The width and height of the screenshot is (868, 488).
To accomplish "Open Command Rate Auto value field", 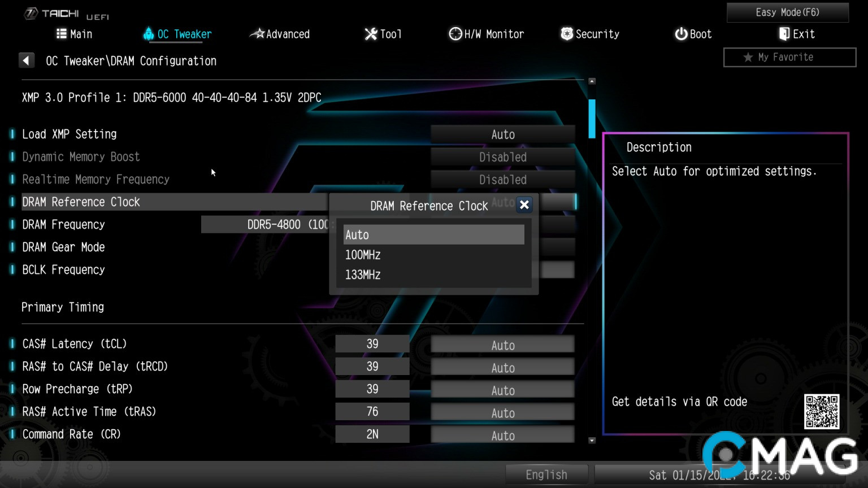I will click(x=502, y=435).
